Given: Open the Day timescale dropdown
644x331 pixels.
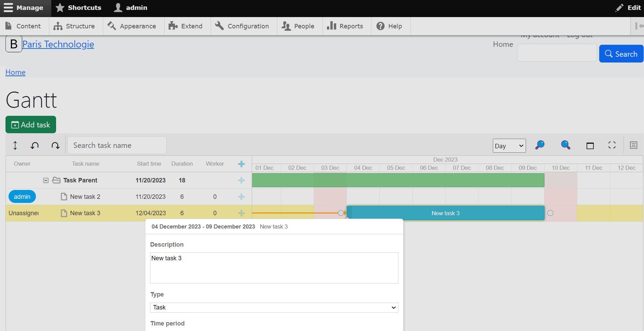Looking at the screenshot, I should pyautogui.click(x=509, y=146).
